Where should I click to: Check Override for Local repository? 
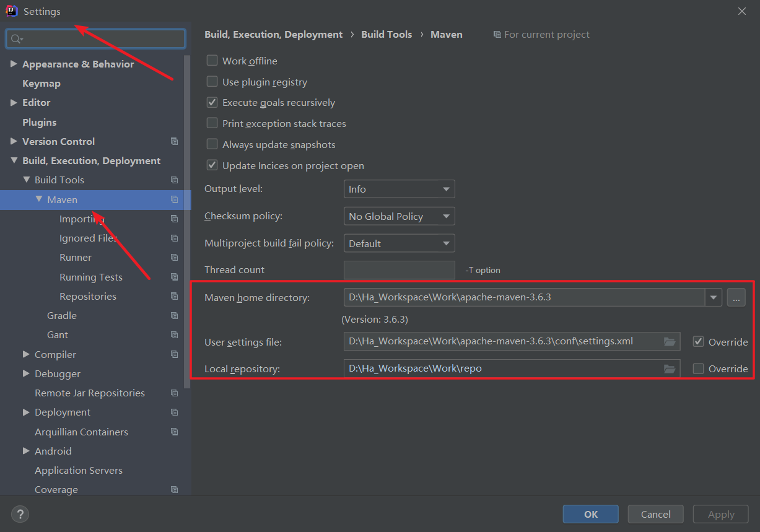point(698,368)
